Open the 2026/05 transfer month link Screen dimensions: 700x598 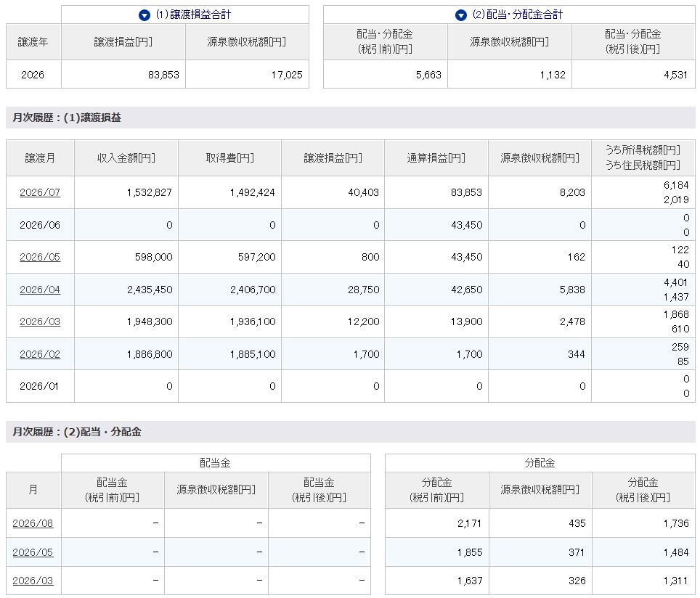pyautogui.click(x=40, y=257)
